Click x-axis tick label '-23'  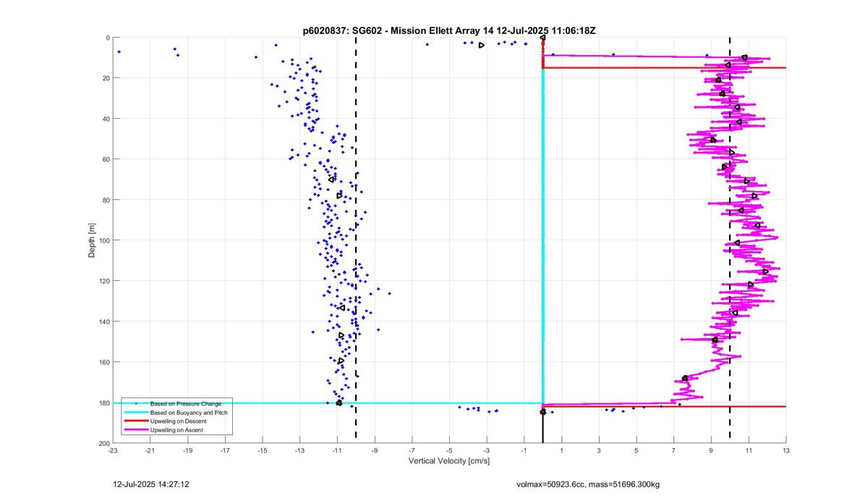click(113, 451)
